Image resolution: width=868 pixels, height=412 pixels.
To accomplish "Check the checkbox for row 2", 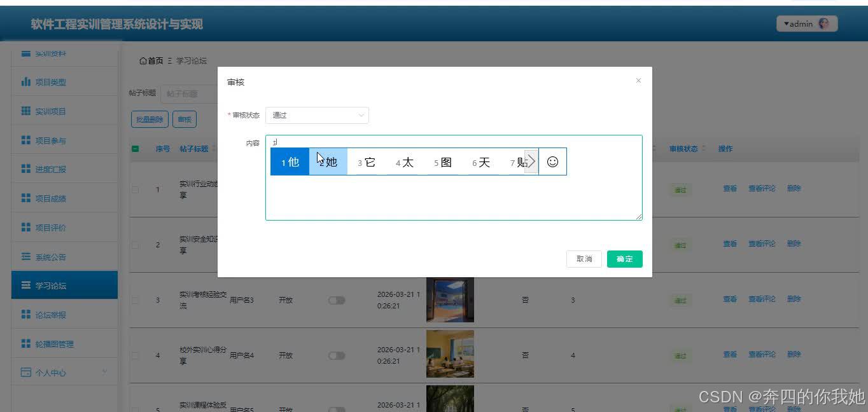I will point(136,244).
